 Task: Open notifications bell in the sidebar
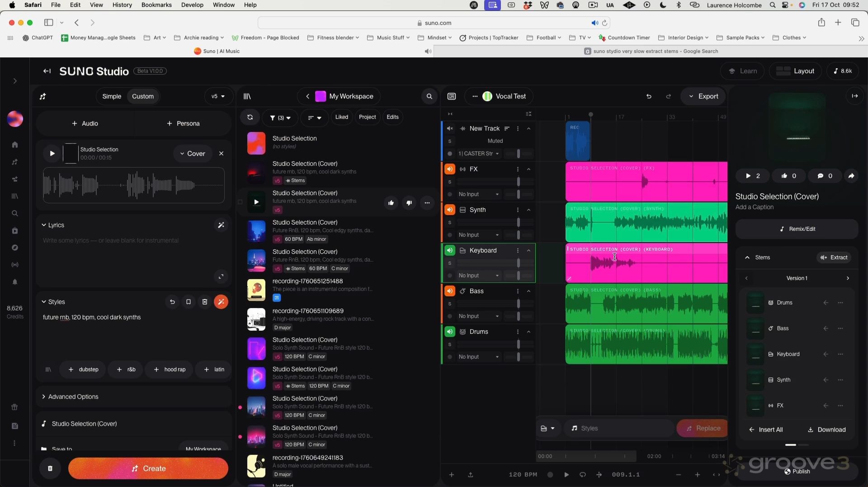tap(15, 282)
